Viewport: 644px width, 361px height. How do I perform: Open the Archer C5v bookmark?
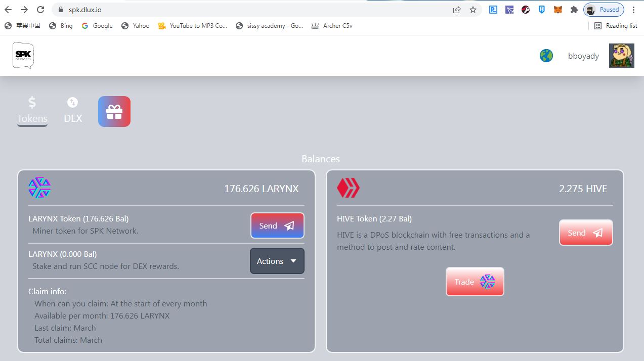tap(332, 26)
